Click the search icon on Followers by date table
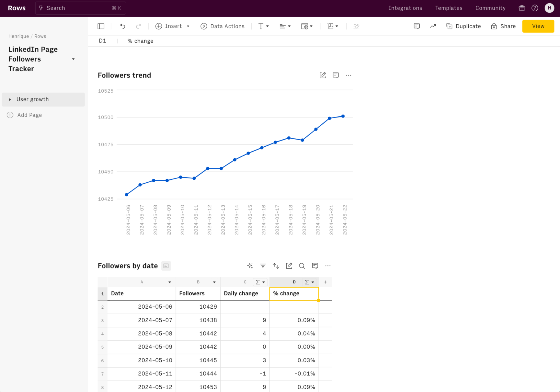The image size is (560, 392). point(302,266)
